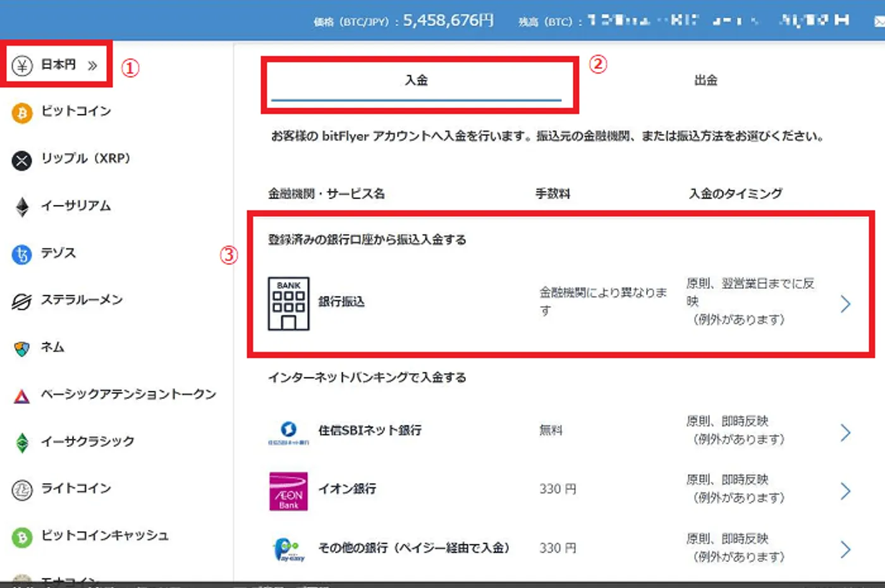Click the yen symbol icon beside 日本円

22,65
